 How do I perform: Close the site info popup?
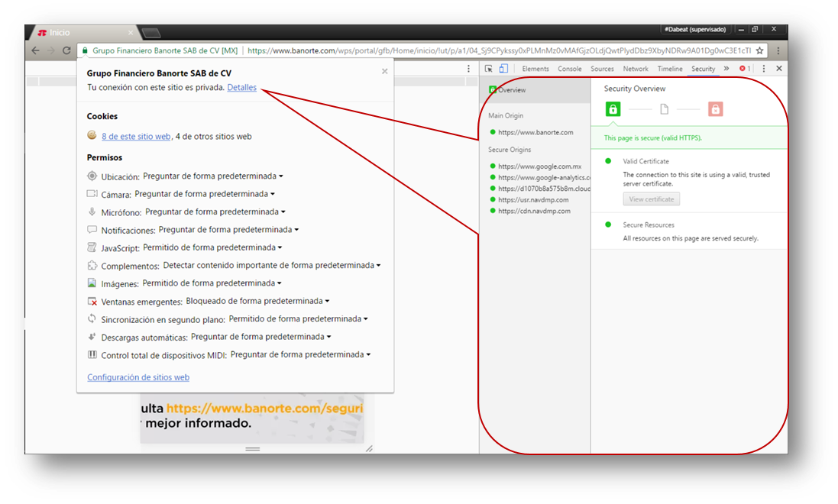point(384,71)
